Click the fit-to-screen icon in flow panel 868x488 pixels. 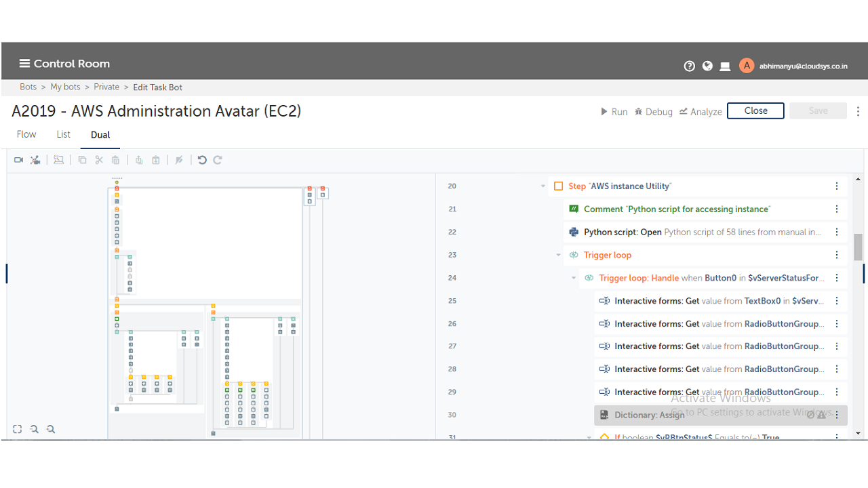pyautogui.click(x=18, y=429)
